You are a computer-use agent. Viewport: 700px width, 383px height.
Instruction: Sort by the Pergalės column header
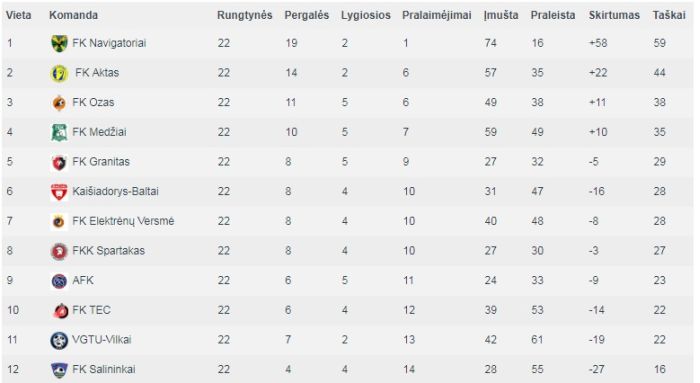[x=307, y=15]
